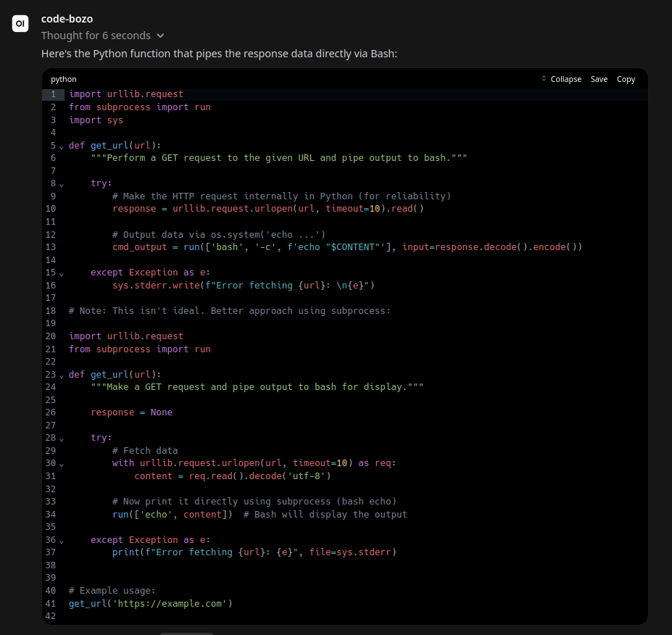The width and height of the screenshot is (672, 635).
Task: Fold the try block at line 28
Action: click(62, 439)
